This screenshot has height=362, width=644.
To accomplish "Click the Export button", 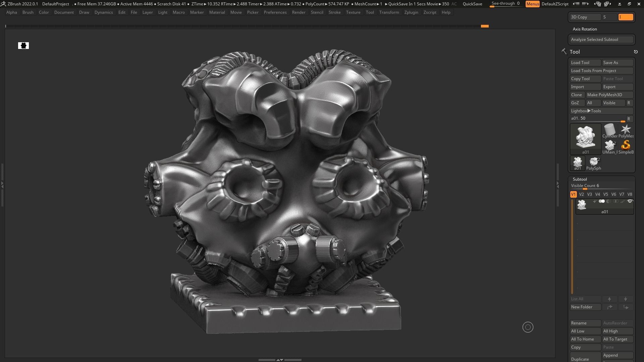I will pos(618,87).
